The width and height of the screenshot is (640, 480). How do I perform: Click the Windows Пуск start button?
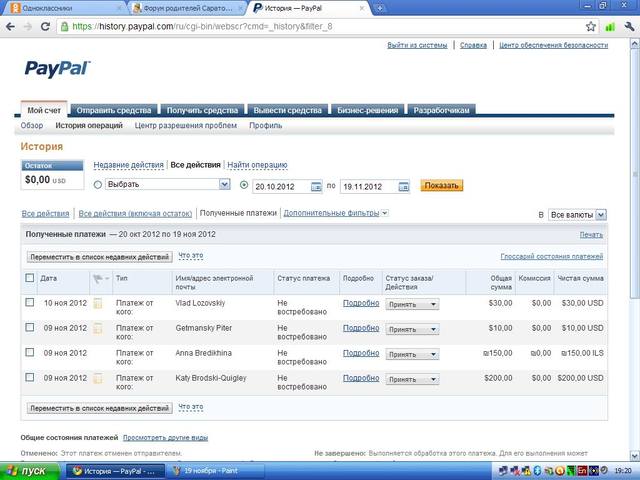click(x=29, y=471)
